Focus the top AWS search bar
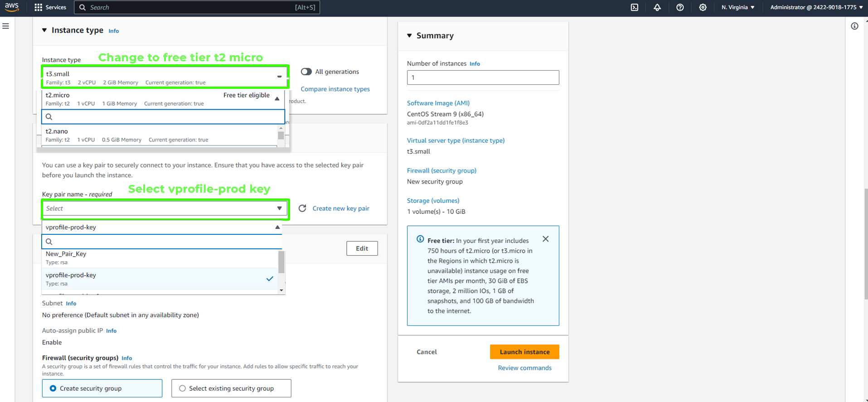This screenshot has width=868, height=402. (x=197, y=7)
